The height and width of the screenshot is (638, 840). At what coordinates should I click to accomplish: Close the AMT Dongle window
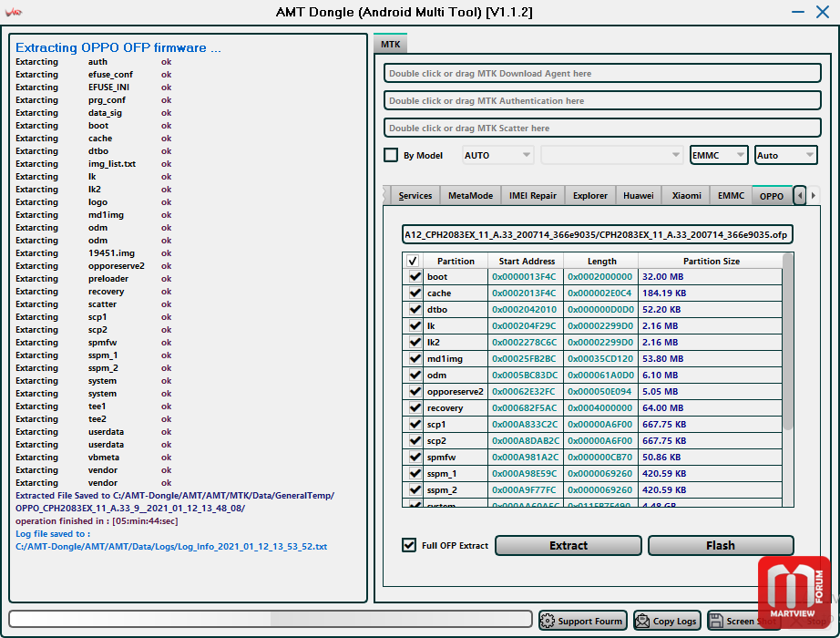pos(823,12)
